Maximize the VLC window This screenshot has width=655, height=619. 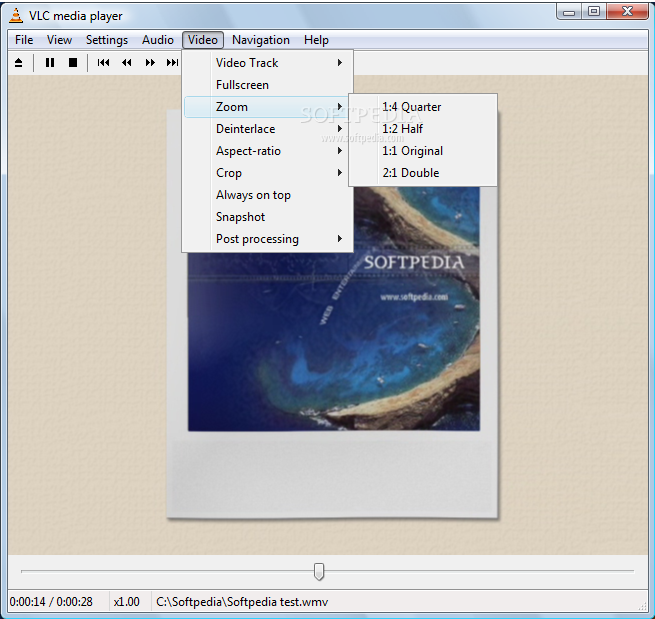594,12
